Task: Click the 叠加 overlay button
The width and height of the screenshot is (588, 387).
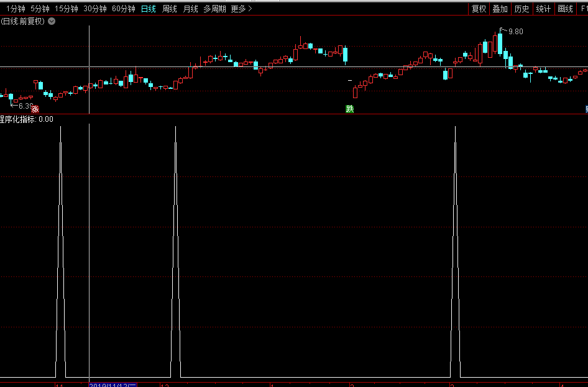Action: (x=500, y=9)
